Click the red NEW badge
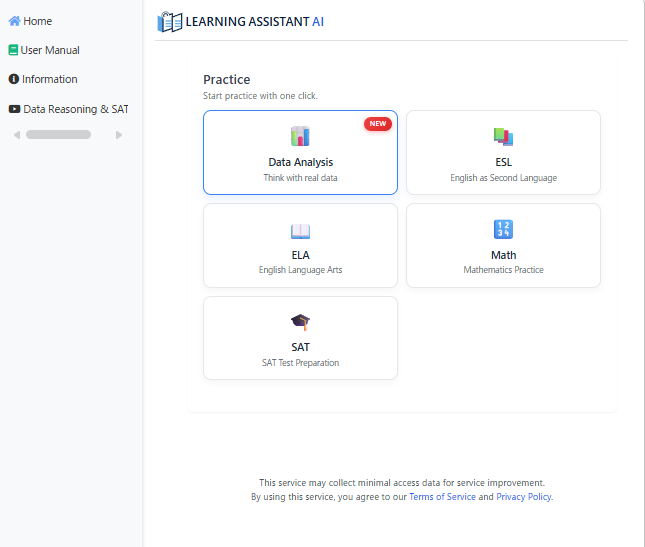 coord(378,124)
